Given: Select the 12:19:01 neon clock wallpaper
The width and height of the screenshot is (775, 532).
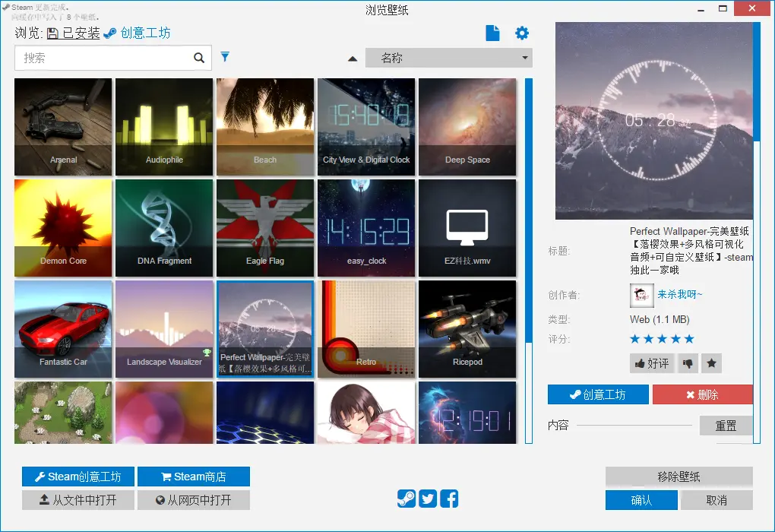Looking at the screenshot, I should pos(467,413).
